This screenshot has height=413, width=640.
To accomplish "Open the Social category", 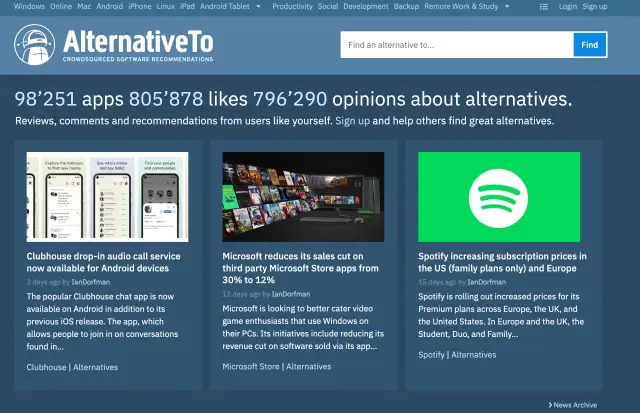I will 328,7.
